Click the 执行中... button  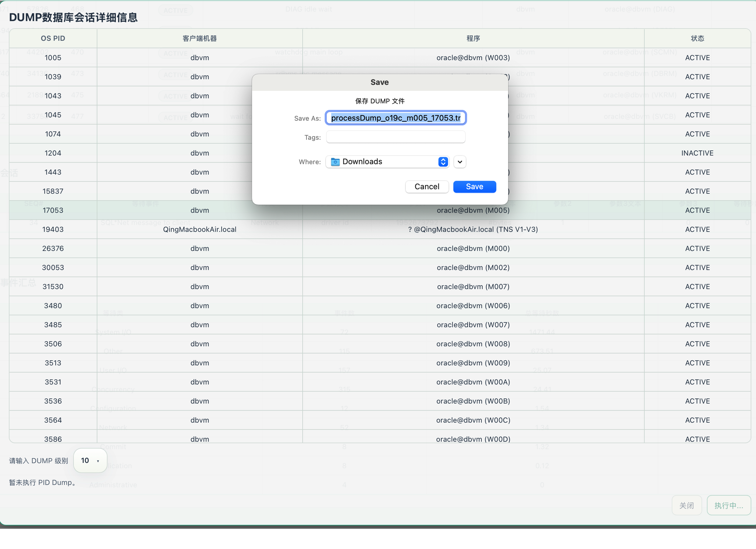pyautogui.click(x=729, y=505)
